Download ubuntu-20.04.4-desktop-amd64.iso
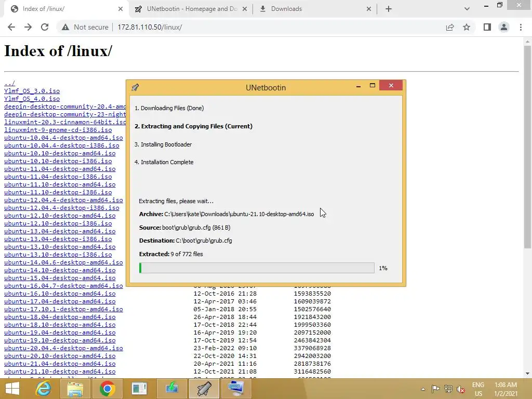 (x=63, y=349)
